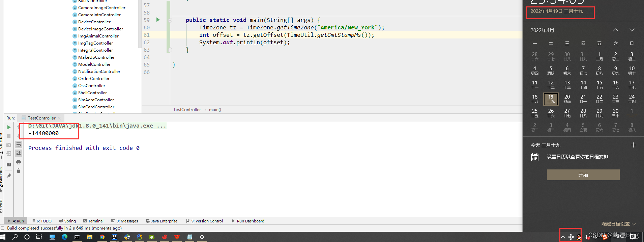The height and width of the screenshot is (242, 644).
Task: Open the Spring tool window
Action: click(67, 221)
